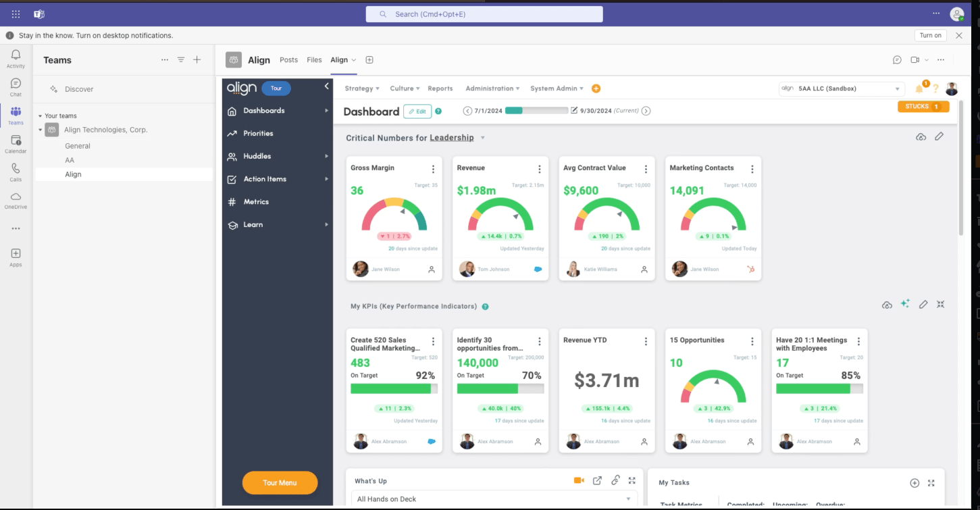Click the Tour Menu button
Screen dimensions: 980x510
coord(280,483)
